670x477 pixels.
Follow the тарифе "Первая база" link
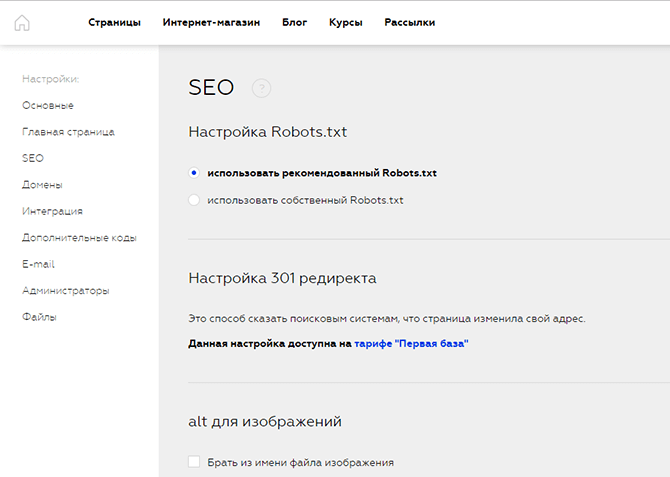pos(411,344)
